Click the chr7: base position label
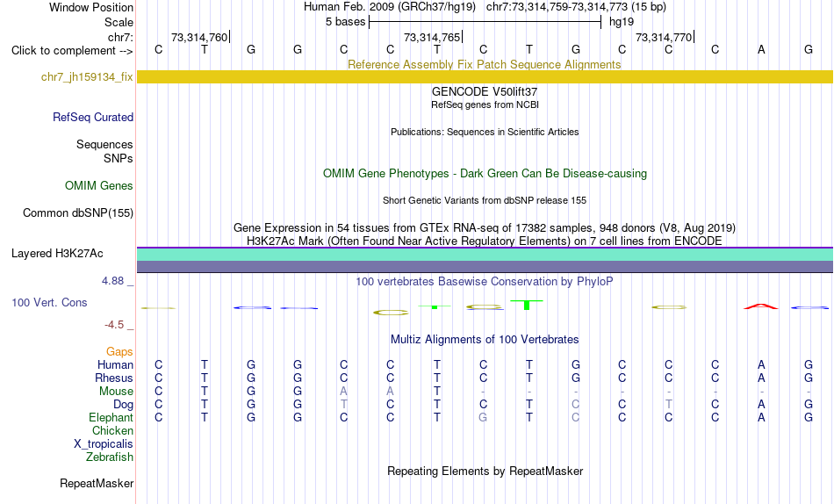834x504 pixels. [120, 37]
